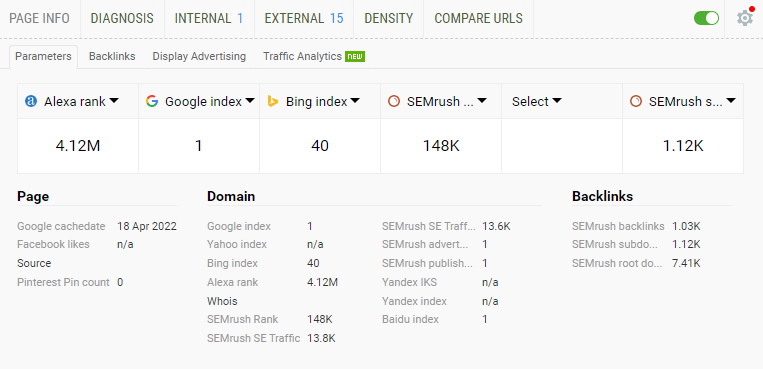Click the green NEW badge

click(x=355, y=56)
